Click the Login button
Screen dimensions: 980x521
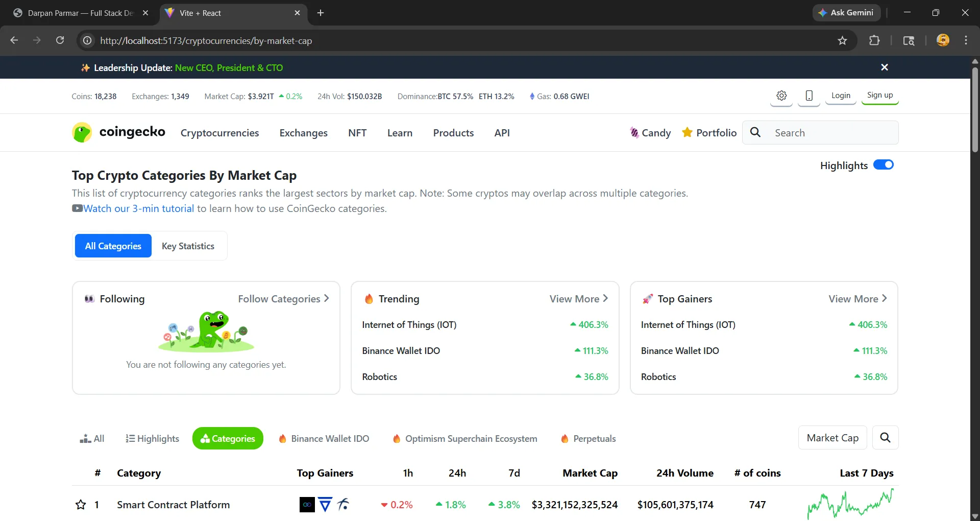click(x=841, y=96)
